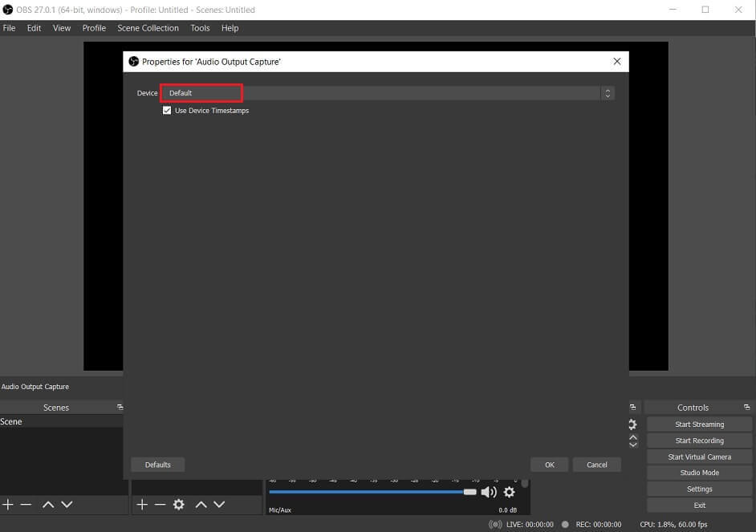
Task: Click the Device dropdown arrow spinner
Action: (x=608, y=93)
